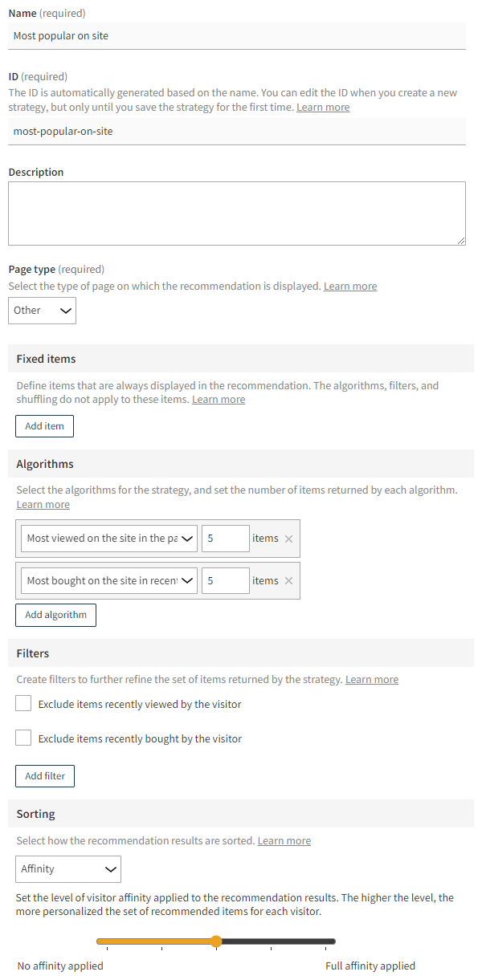Open the Learn more link under Algorithms
Viewport: 482px width, 980px height.
pyautogui.click(x=43, y=503)
